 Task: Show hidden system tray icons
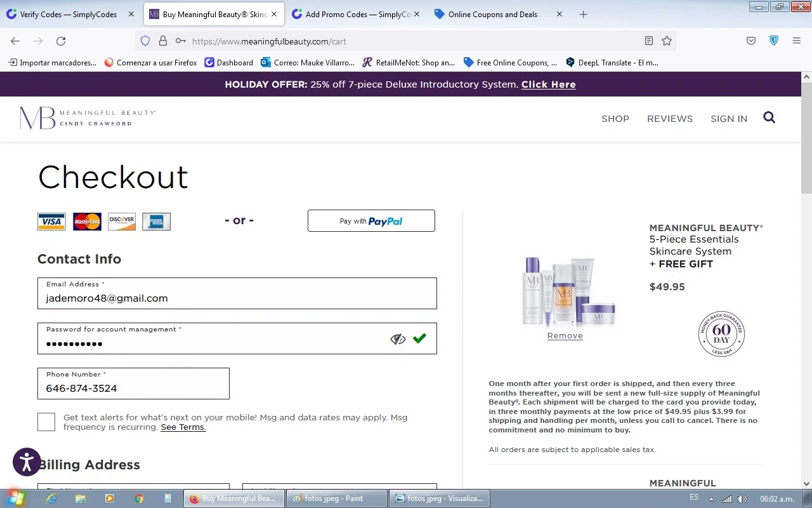point(711,499)
